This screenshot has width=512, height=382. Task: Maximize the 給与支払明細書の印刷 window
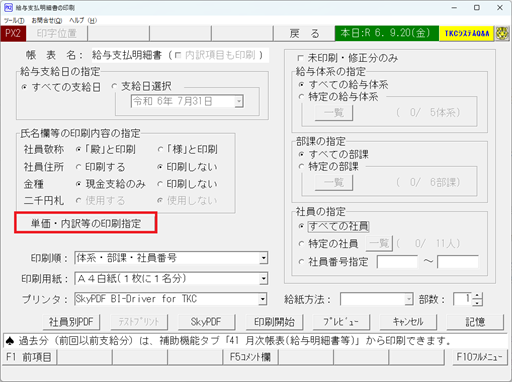(x=477, y=8)
